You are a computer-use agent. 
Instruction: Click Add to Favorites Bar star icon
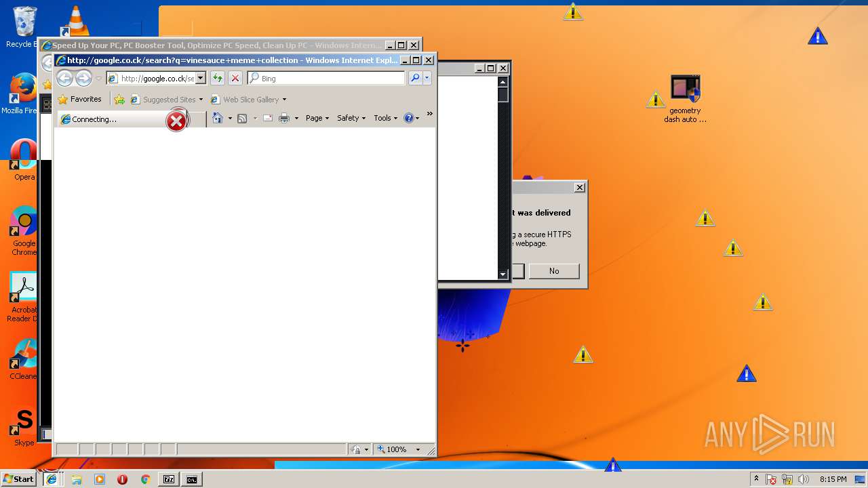tap(119, 100)
